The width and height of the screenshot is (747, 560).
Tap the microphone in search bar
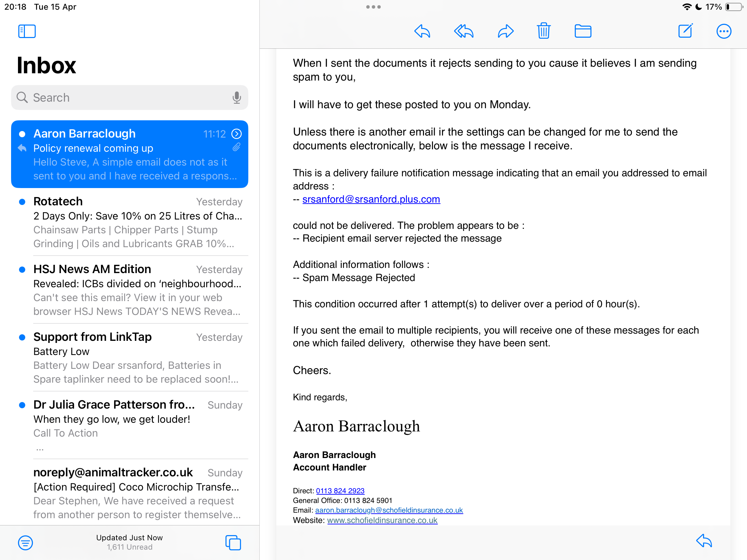click(x=237, y=98)
